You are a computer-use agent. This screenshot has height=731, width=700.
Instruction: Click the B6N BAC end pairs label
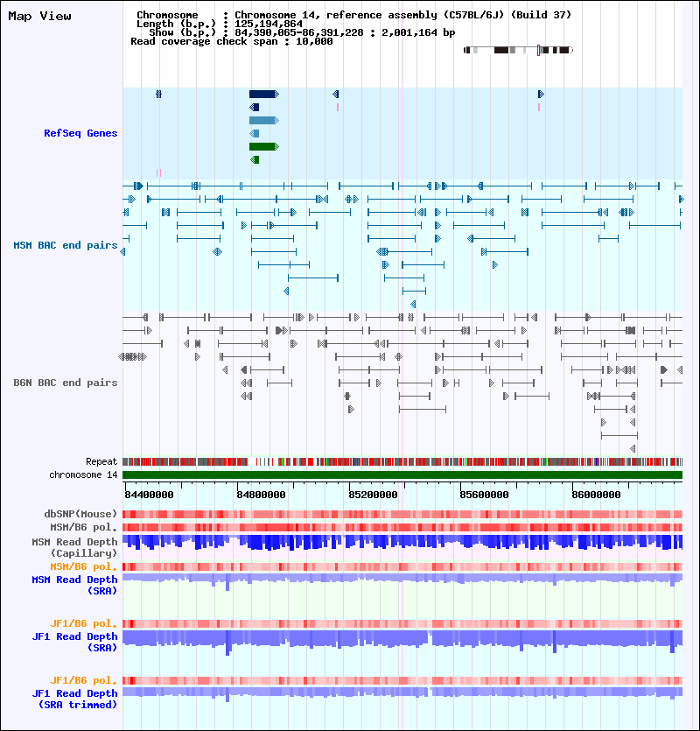66,383
